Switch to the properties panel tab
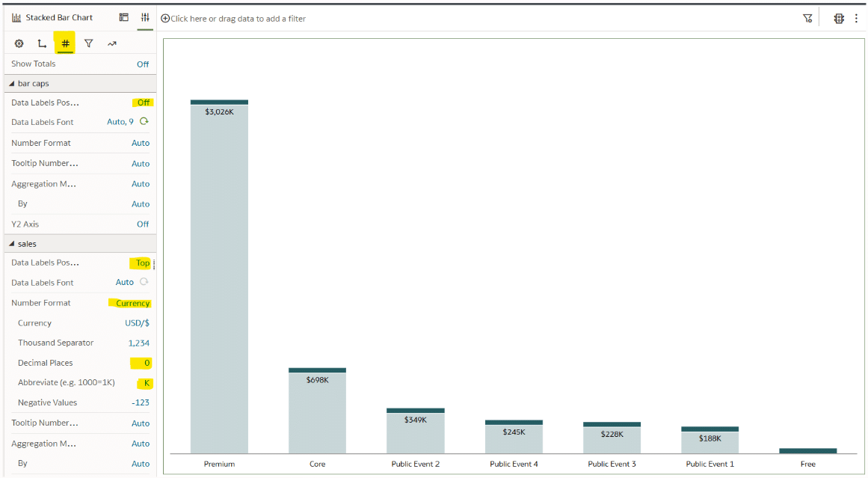 (145, 17)
